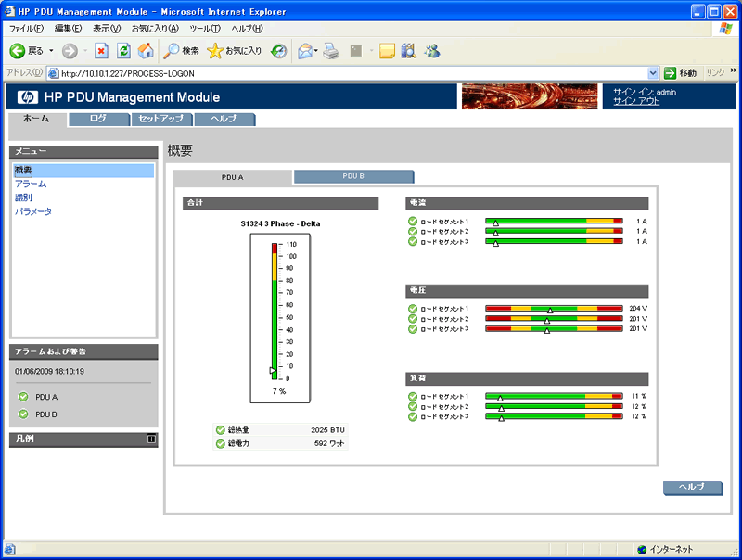Screen dimensions: 742x560
Task: Open the address bar dropdown
Action: point(653,72)
